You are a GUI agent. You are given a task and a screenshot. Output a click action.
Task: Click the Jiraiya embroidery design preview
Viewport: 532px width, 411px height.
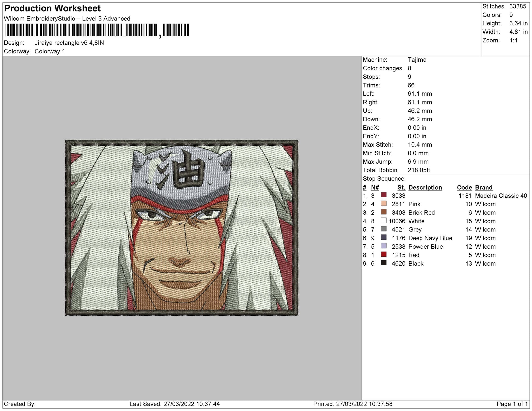coord(182,228)
